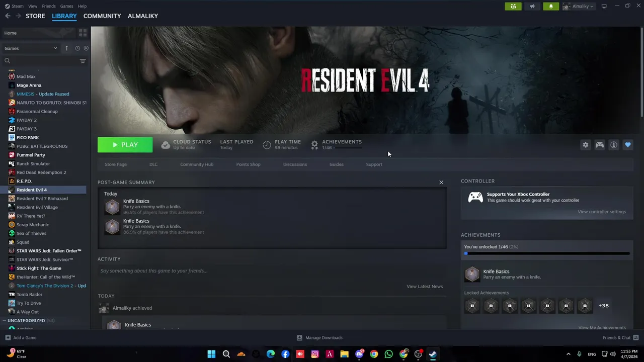This screenshot has width=644, height=362.
Task: Open the Friends menu
Action: click(x=49, y=6)
